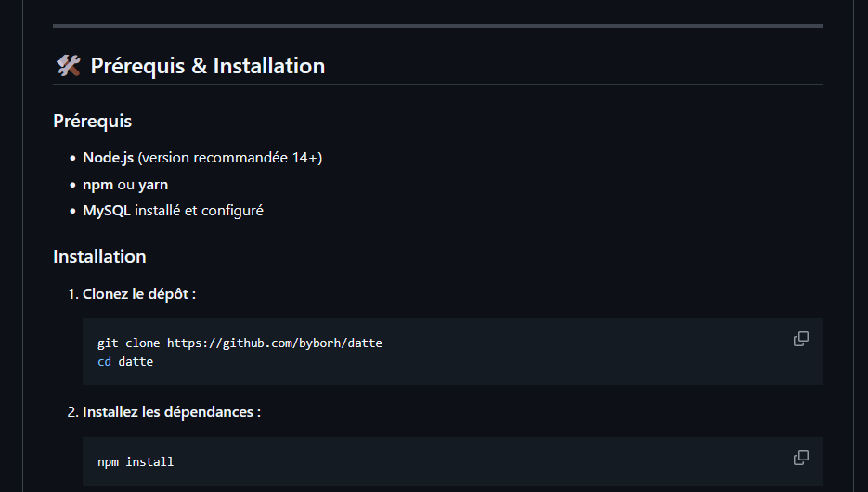This screenshot has width=868, height=492.
Task: Click the bold yarn text
Action: tap(153, 184)
